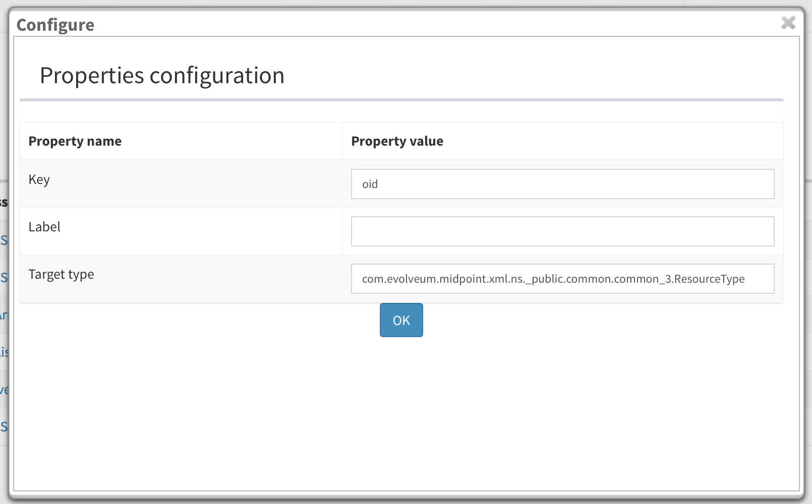812x504 pixels.
Task: Click the Properties configuration heading
Action: (162, 76)
